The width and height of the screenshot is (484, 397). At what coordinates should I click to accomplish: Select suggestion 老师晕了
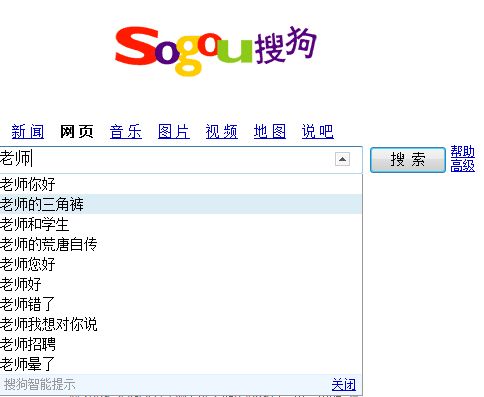click(x=181, y=364)
